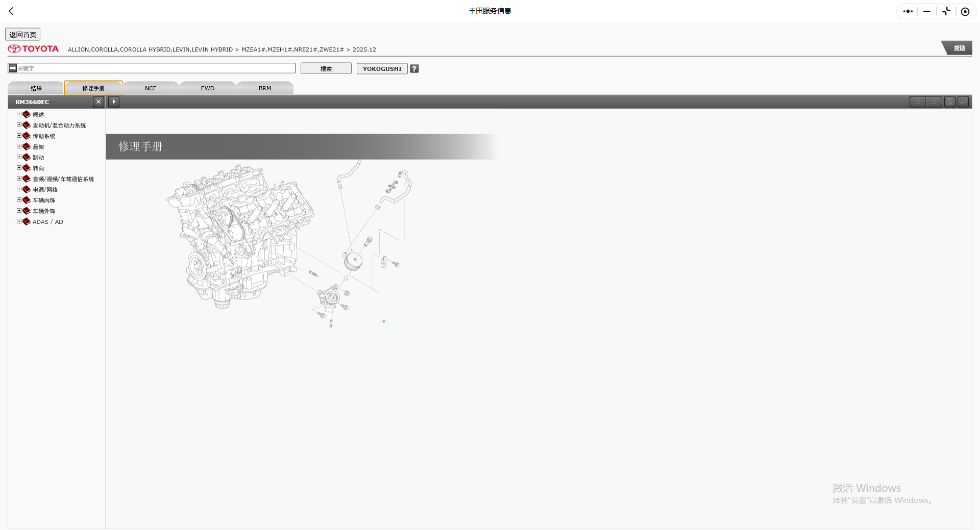Click the red book icon for 概述
The width and height of the screenshot is (980, 530).
point(27,114)
